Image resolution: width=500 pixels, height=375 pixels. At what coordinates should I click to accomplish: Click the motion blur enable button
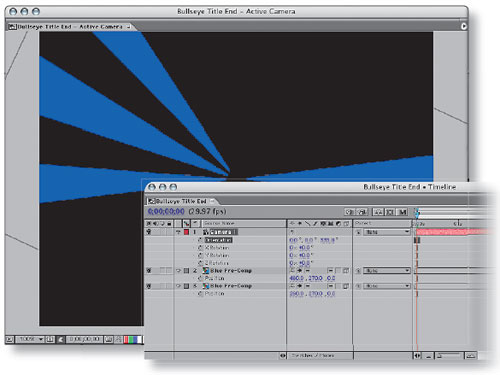403,212
